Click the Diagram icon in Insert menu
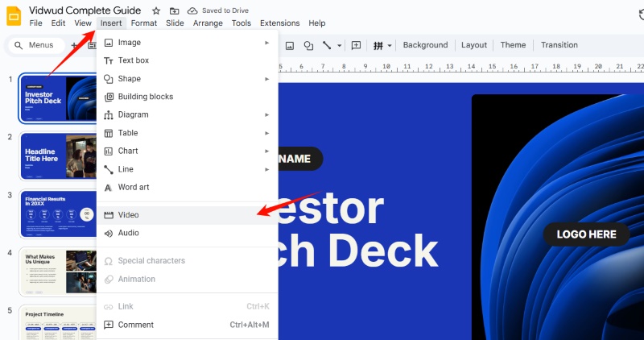Viewport: 644px width, 340px height. pyautogui.click(x=109, y=115)
